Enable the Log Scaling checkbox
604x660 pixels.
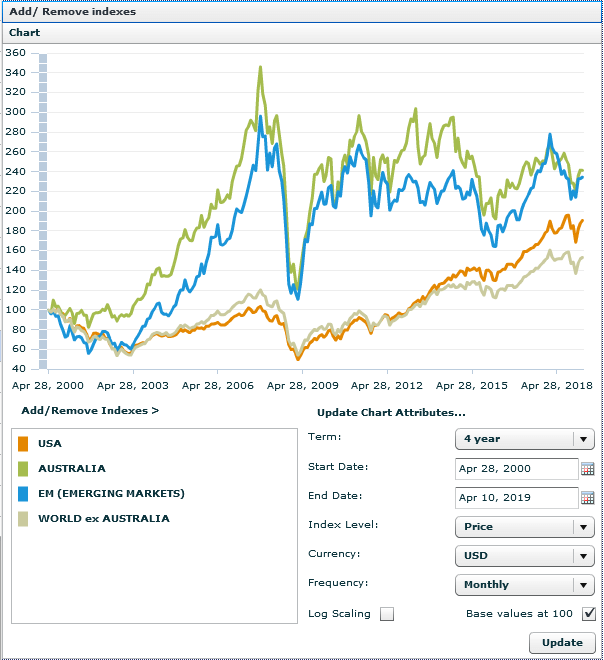[387, 614]
